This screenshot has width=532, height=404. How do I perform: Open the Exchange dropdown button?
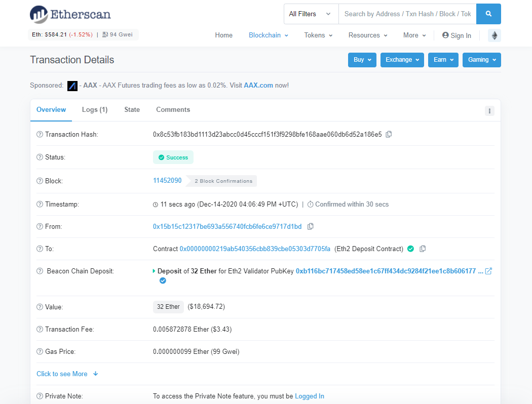[402, 60]
